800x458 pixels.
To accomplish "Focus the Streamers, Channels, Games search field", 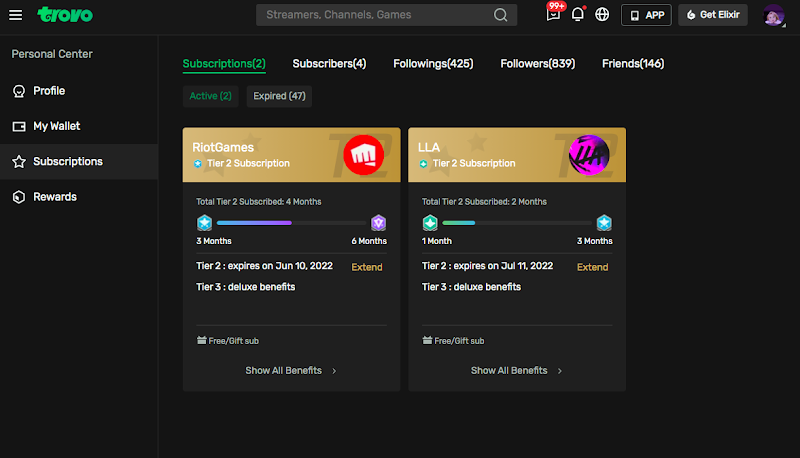I will pos(375,15).
